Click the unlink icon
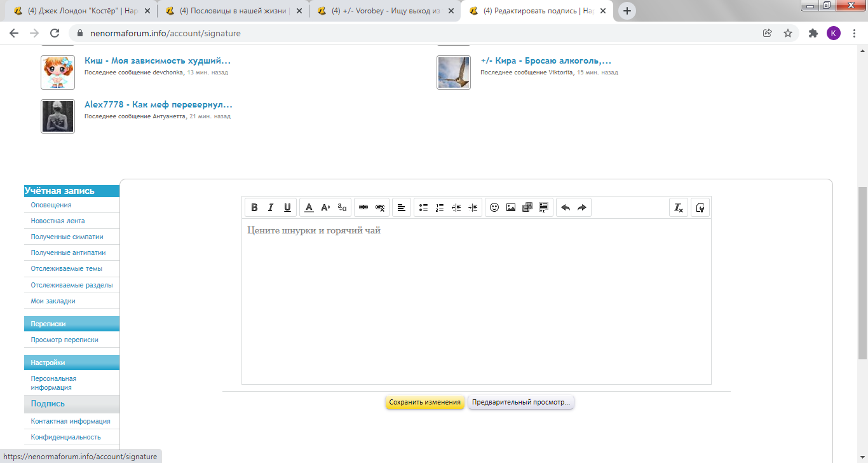This screenshot has width=868, height=463. (380, 207)
